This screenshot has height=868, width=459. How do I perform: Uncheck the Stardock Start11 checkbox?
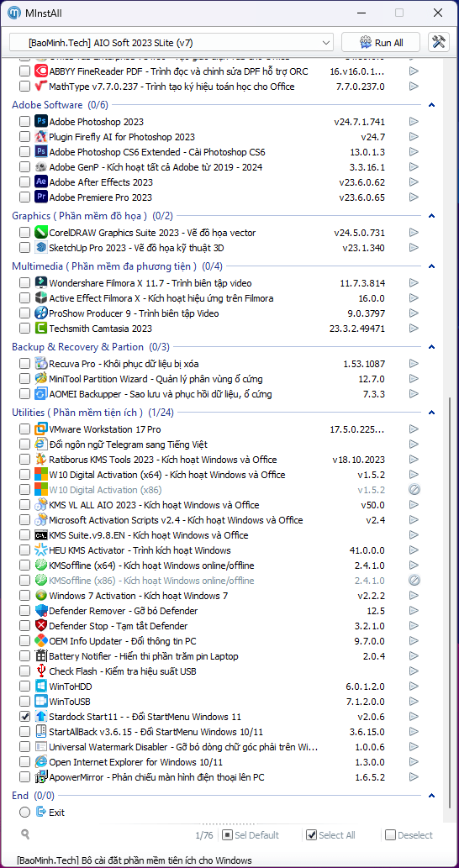(24, 716)
